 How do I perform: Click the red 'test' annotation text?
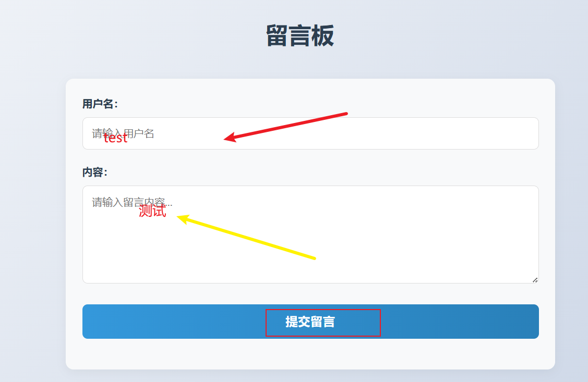click(x=115, y=138)
